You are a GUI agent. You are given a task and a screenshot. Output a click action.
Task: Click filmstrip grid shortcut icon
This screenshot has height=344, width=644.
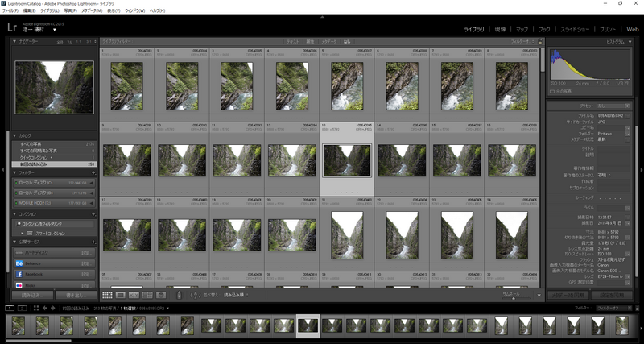click(36, 308)
